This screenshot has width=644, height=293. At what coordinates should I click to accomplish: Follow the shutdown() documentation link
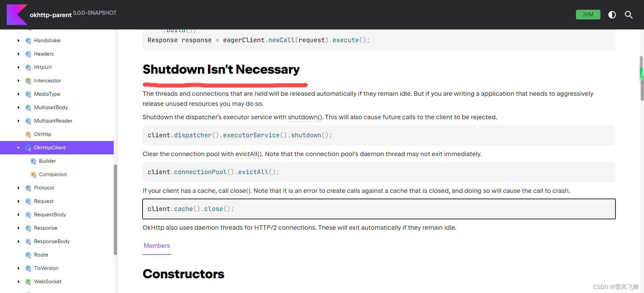(x=305, y=117)
